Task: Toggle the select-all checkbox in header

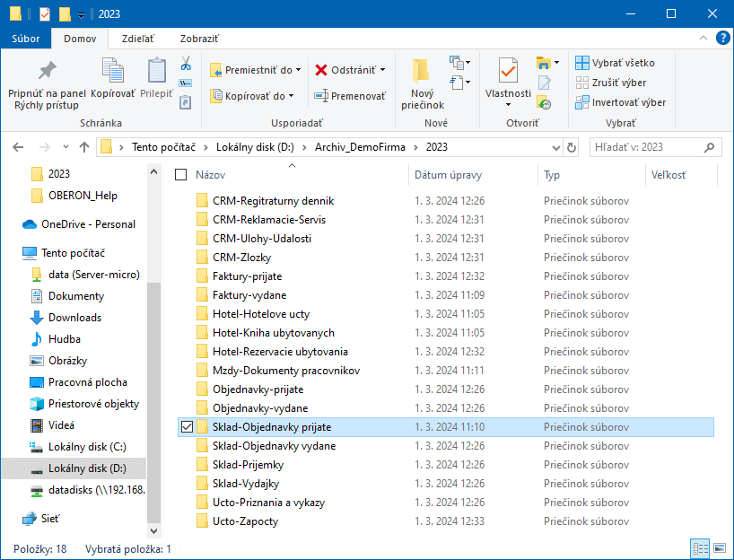Action: [x=181, y=175]
